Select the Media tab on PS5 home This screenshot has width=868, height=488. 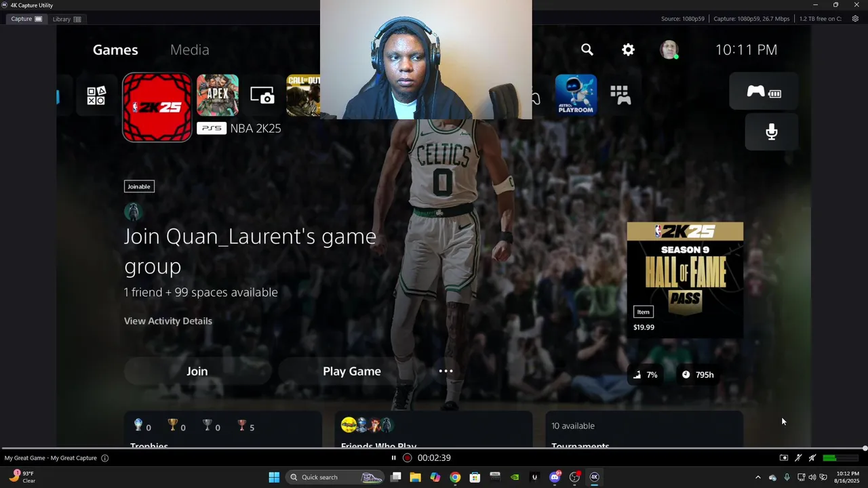pos(189,49)
